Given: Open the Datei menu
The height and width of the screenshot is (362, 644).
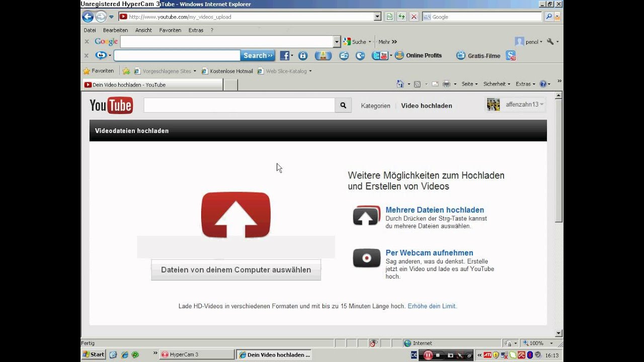Looking at the screenshot, I should pyautogui.click(x=90, y=30).
